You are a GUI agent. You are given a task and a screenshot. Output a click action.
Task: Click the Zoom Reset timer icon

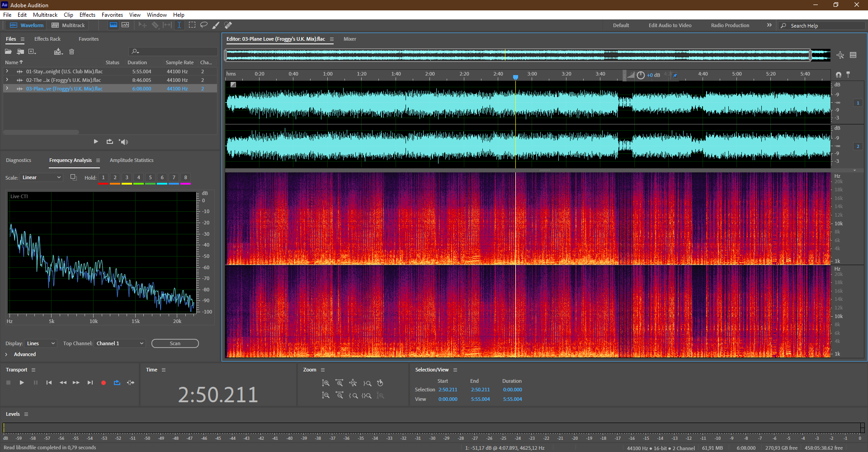[380, 383]
